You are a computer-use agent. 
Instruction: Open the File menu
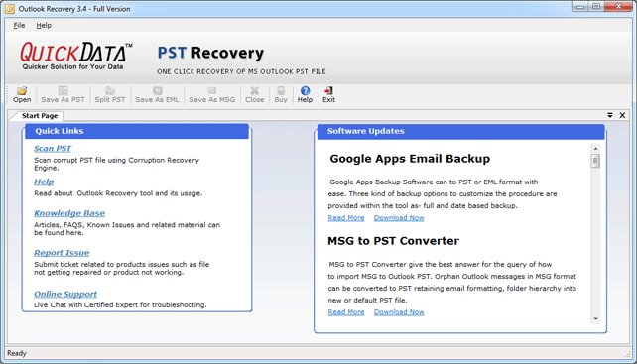point(19,25)
